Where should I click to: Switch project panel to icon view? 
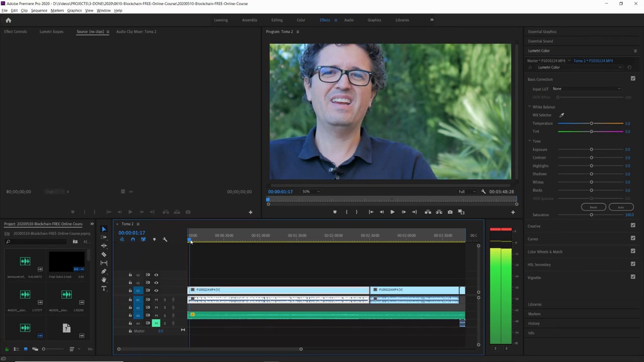pyautogui.click(x=26, y=349)
